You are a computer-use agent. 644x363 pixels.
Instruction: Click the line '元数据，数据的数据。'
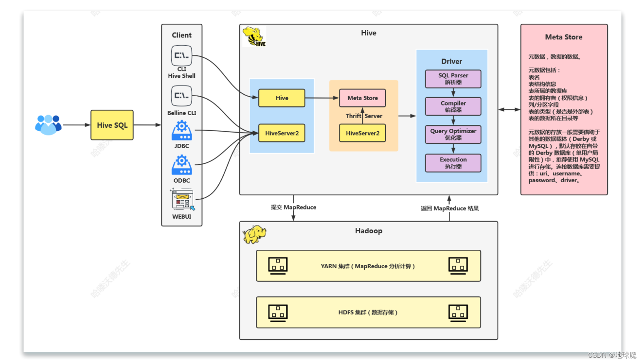[x=555, y=56]
